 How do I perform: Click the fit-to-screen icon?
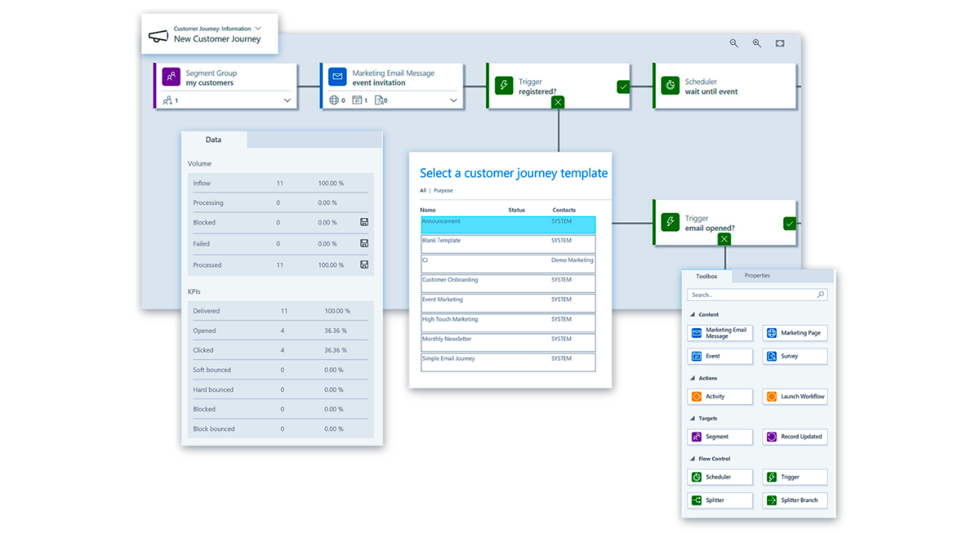[x=780, y=43]
